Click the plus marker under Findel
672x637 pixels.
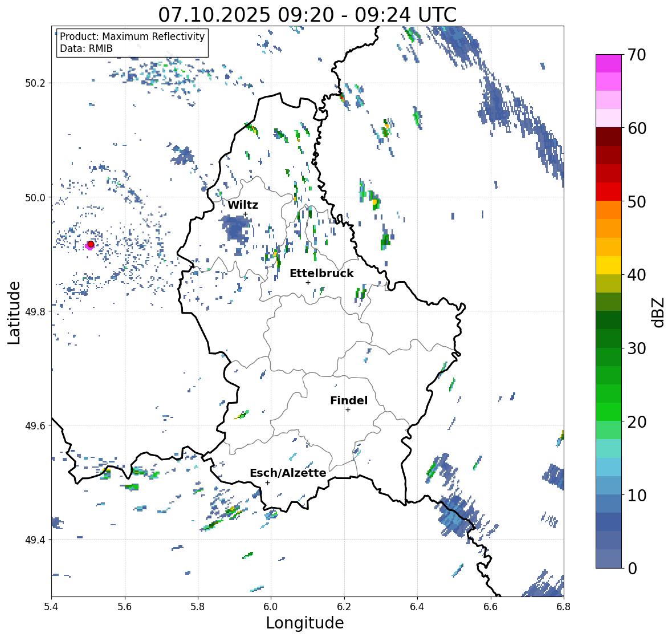(x=348, y=410)
